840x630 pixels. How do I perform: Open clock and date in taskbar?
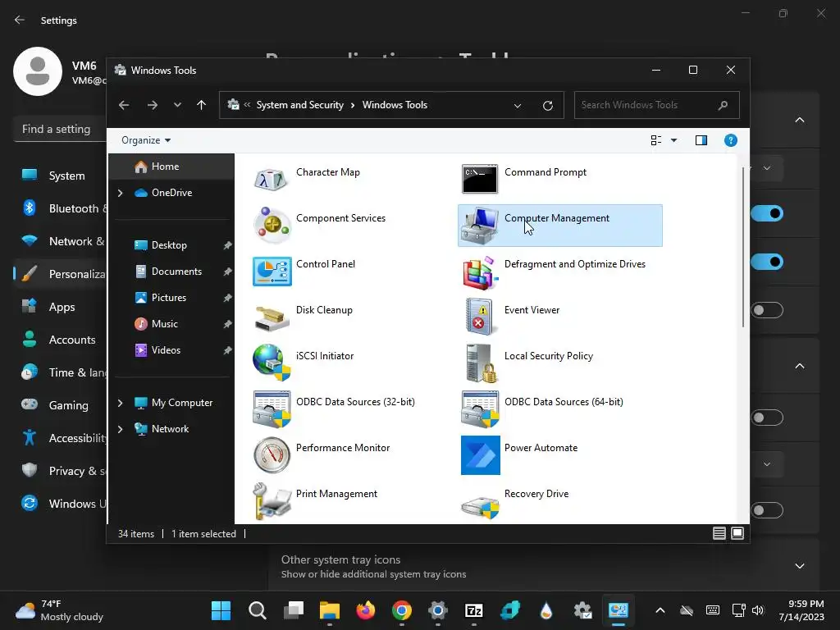pos(801,610)
